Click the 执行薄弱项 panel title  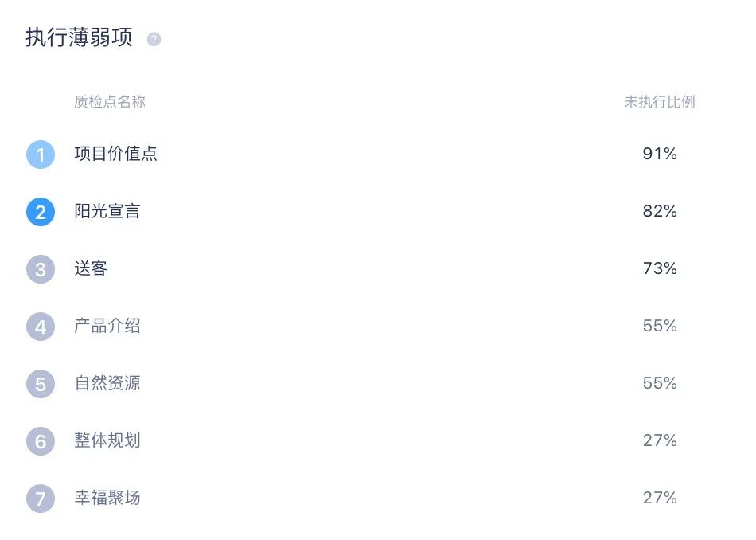79,38
